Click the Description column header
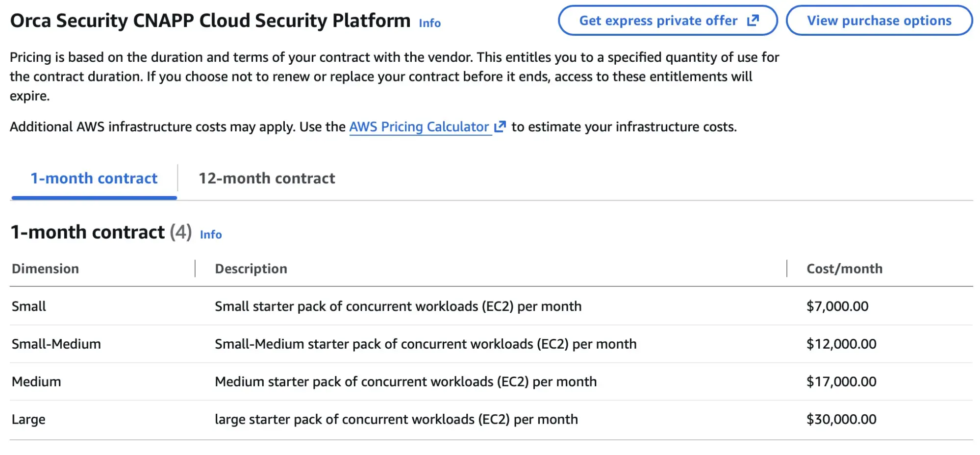 (251, 269)
